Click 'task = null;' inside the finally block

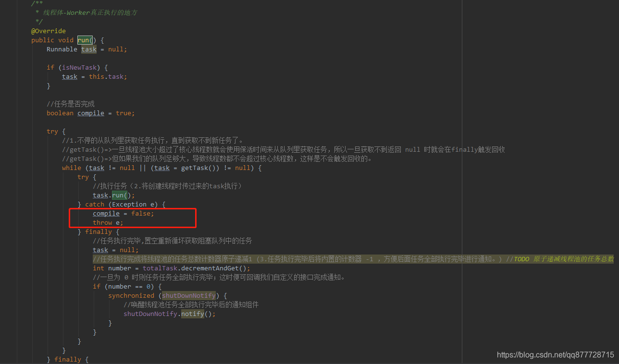[x=116, y=250]
